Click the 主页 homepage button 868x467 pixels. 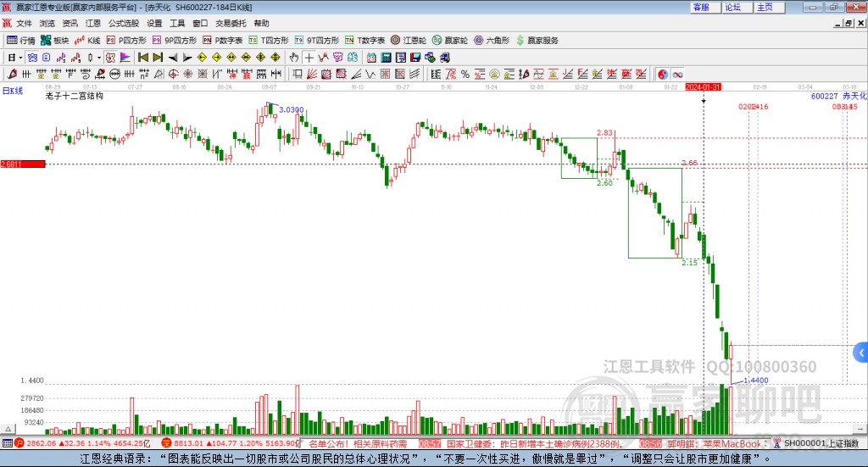click(769, 7)
